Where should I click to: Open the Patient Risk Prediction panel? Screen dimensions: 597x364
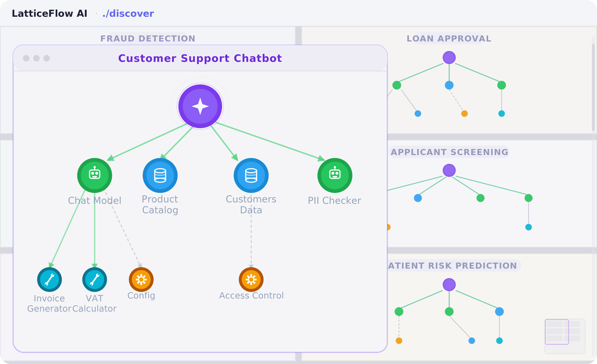point(452,266)
